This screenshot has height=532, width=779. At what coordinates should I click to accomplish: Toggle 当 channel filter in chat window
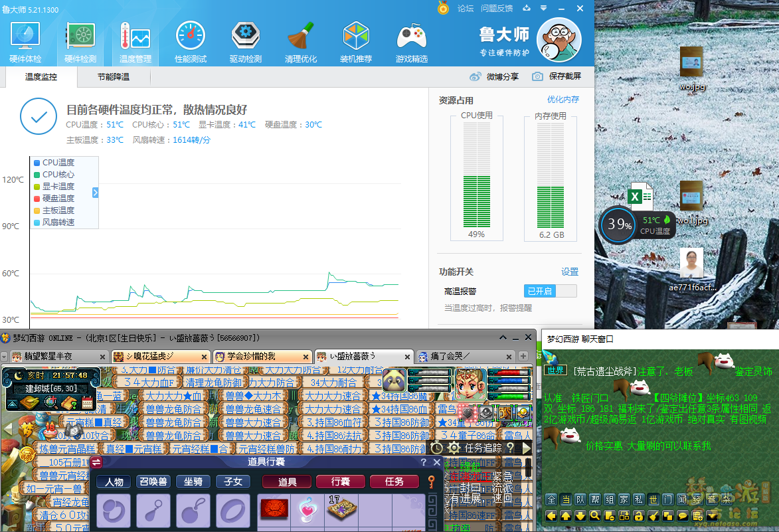565,499
